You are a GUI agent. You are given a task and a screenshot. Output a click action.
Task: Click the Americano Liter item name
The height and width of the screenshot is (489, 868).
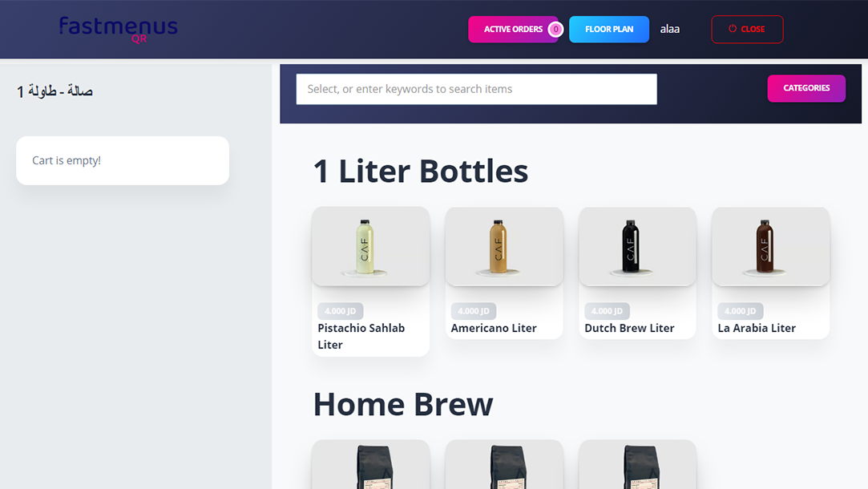[x=494, y=328]
